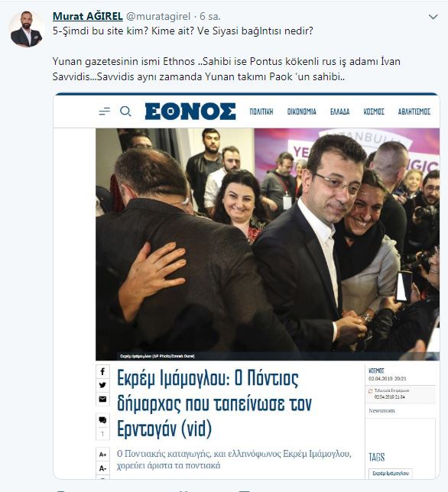Click the Ethnos search magnifier icon

click(x=125, y=111)
